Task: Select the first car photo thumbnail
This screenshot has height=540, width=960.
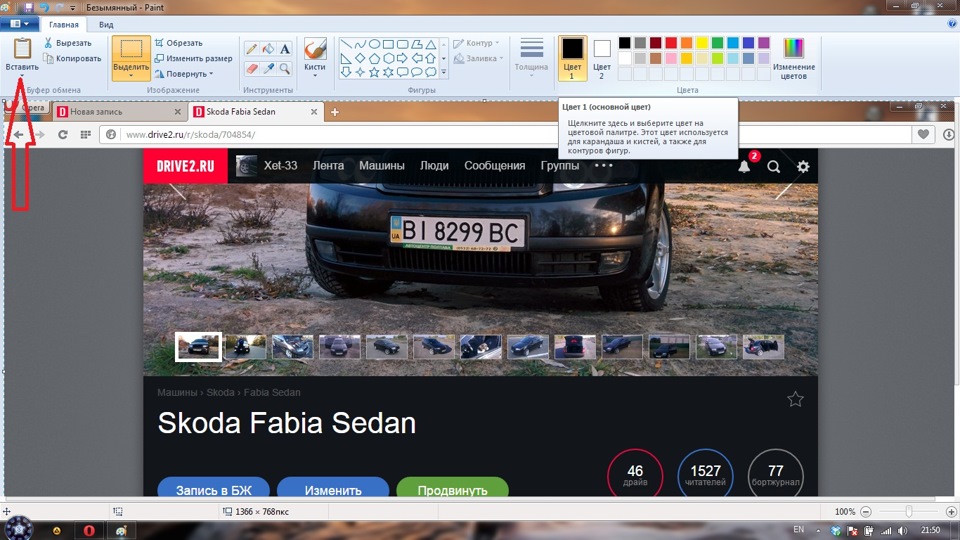Action: tap(198, 347)
